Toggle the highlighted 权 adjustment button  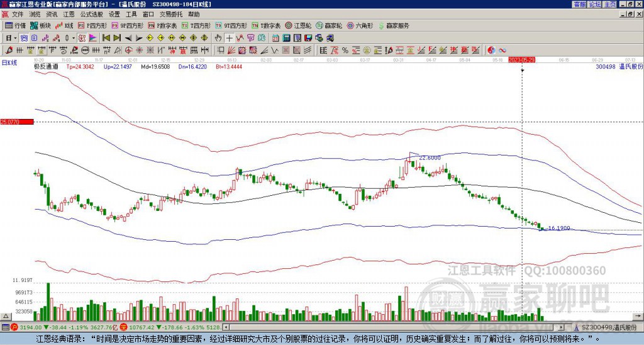[x=82, y=38]
